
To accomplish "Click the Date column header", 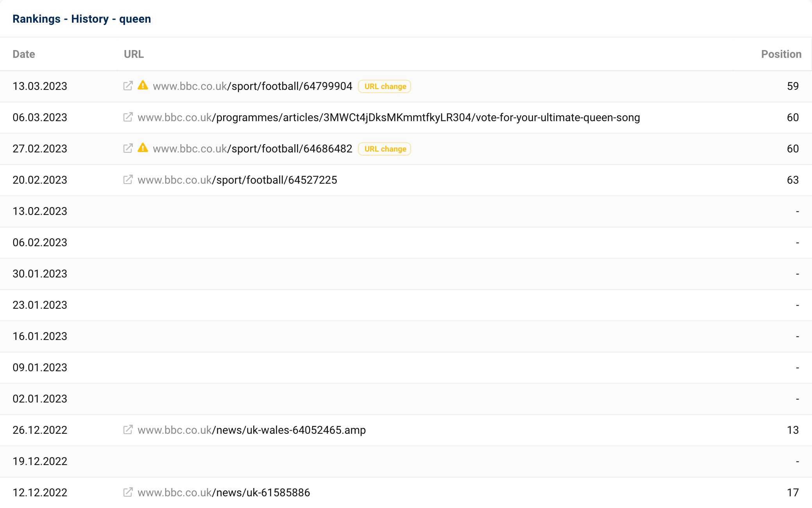I will point(24,54).
